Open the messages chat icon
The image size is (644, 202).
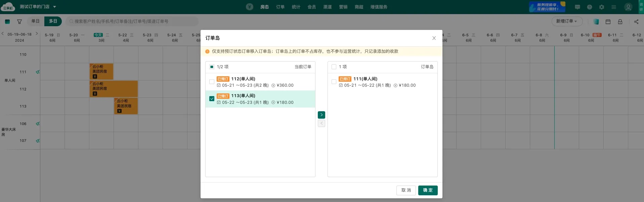[577, 7]
